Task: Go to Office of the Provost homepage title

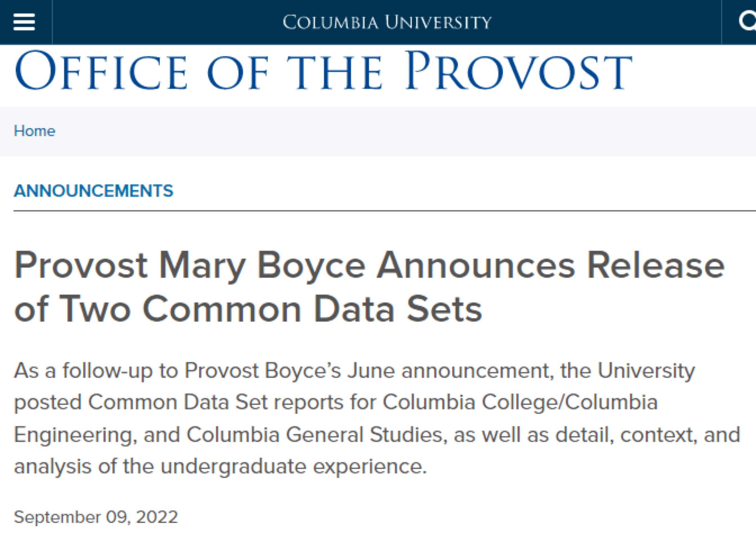Action: (323, 71)
